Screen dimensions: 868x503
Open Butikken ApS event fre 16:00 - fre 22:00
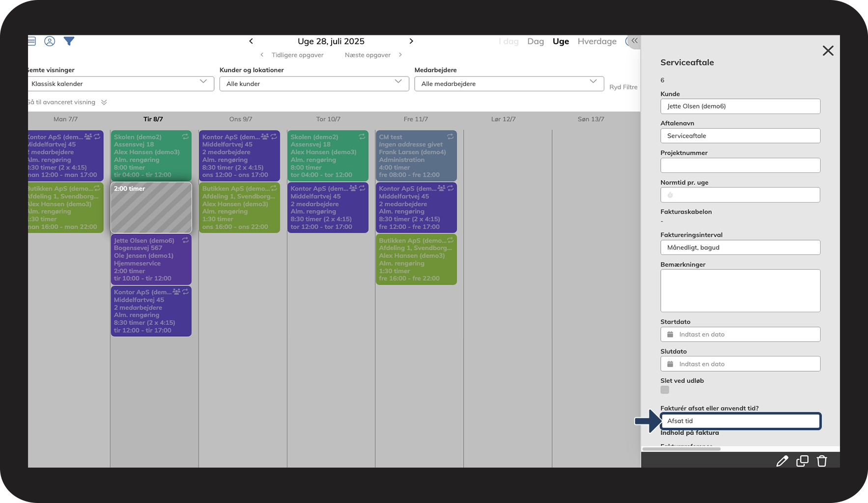click(416, 259)
